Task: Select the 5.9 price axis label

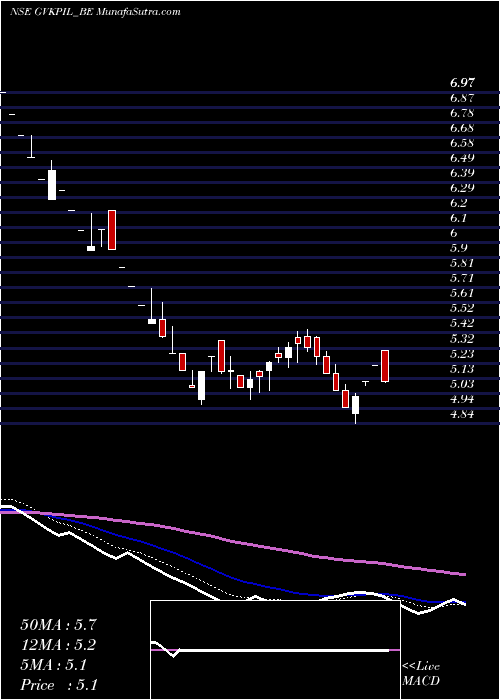Action: click(x=459, y=249)
